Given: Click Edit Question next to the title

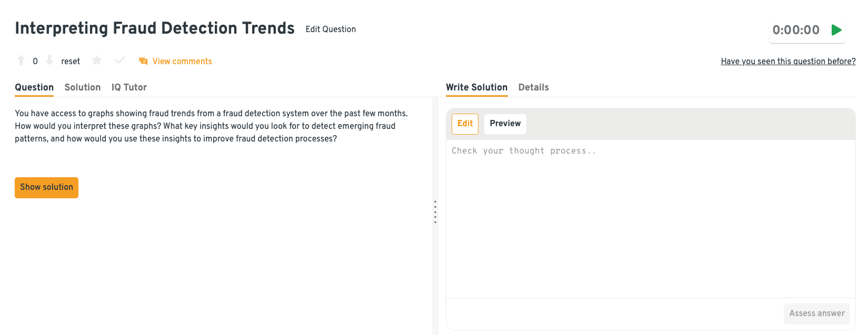Looking at the screenshot, I should tap(331, 29).
